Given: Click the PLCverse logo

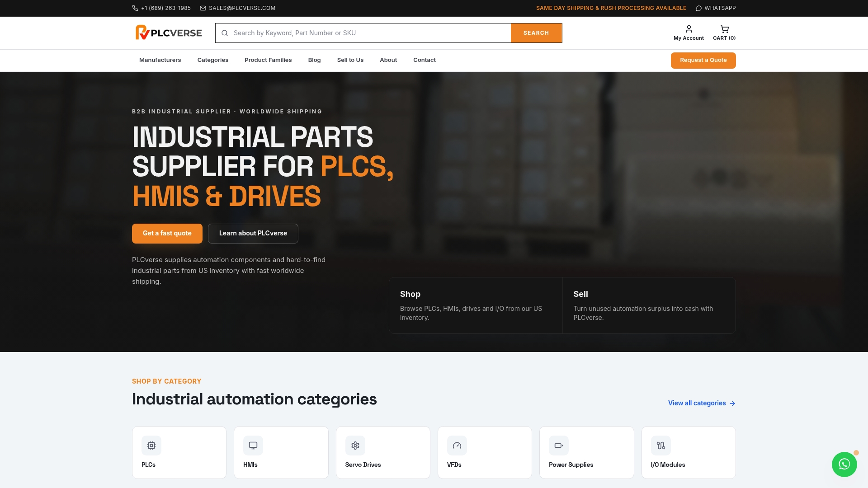Looking at the screenshot, I should click(x=169, y=33).
